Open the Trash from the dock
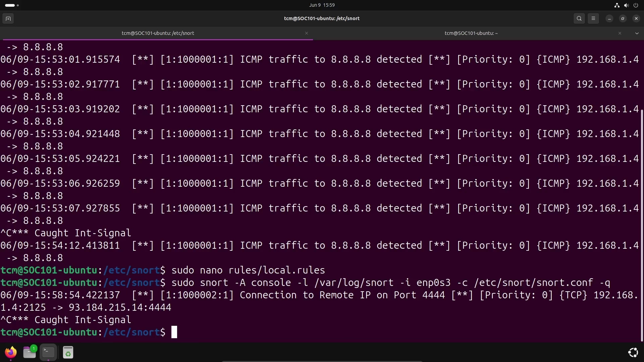This screenshot has height=362, width=644. click(x=68, y=352)
